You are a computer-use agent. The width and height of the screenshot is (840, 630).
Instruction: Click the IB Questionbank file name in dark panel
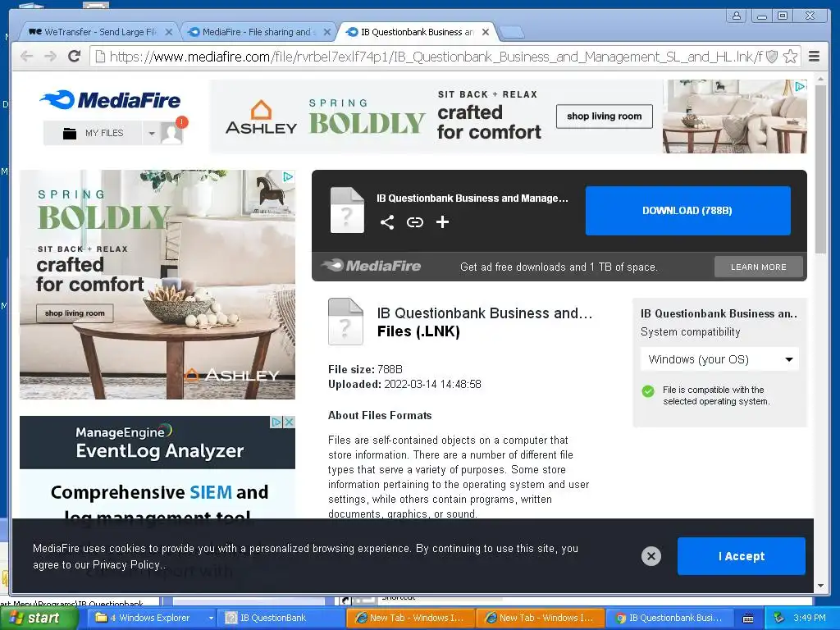(472, 199)
